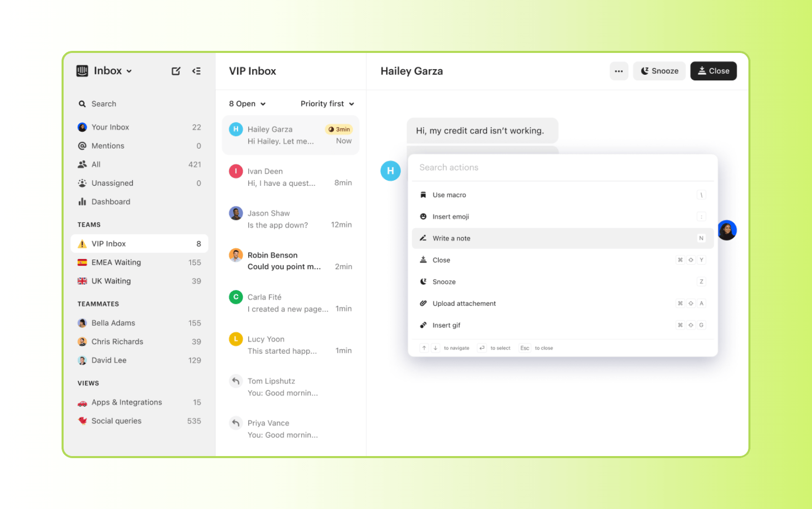Click the N shortcut key badge
The height and width of the screenshot is (509, 812).
[x=701, y=238]
